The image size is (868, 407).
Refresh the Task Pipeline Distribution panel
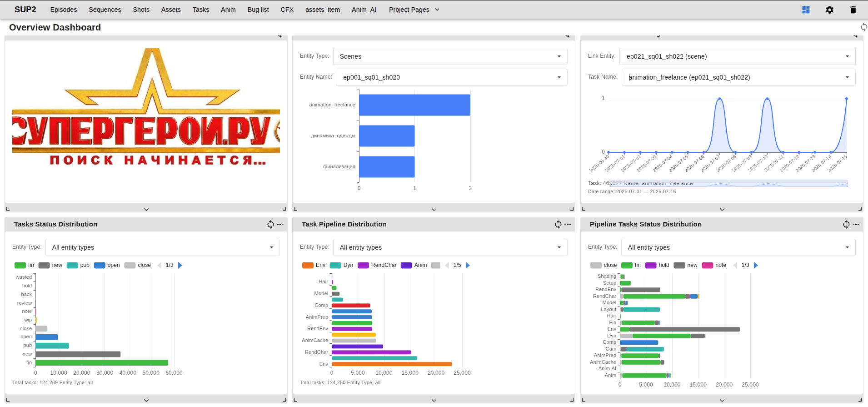coord(558,224)
